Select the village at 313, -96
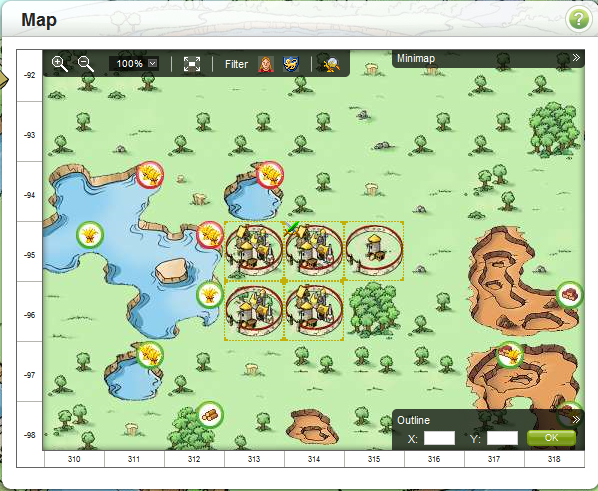This screenshot has width=598, height=491. point(254,311)
